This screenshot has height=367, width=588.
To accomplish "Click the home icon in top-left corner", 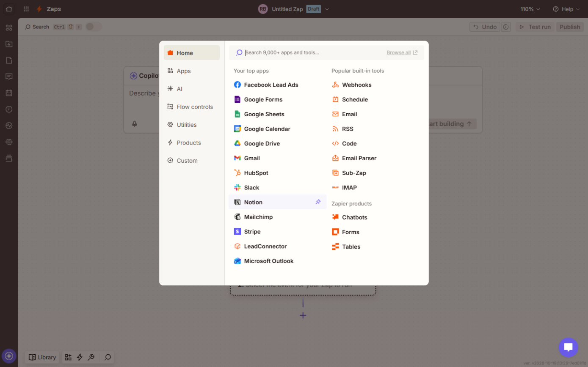I will tap(9, 9).
